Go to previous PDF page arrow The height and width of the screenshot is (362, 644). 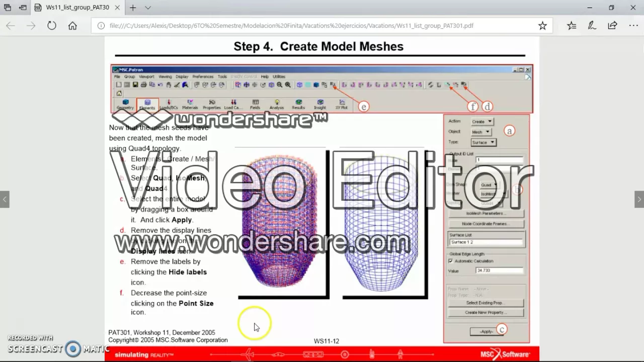coord(5,199)
